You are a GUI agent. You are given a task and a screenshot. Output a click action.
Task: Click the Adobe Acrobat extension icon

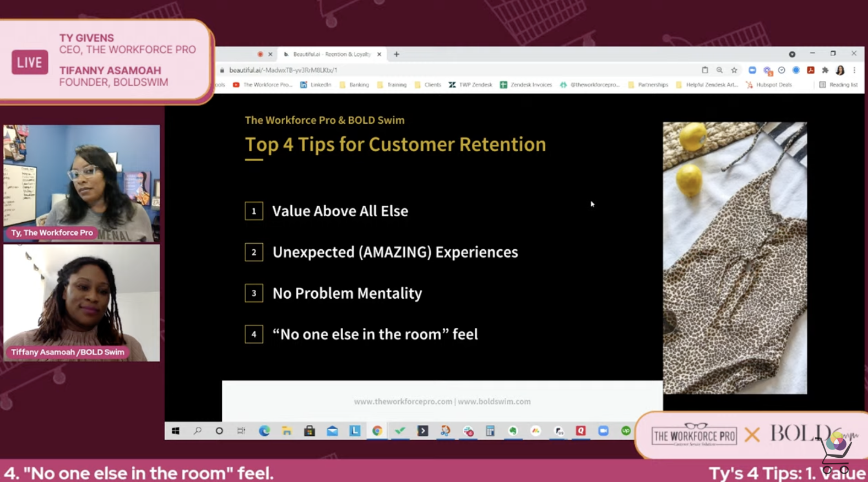coord(811,70)
